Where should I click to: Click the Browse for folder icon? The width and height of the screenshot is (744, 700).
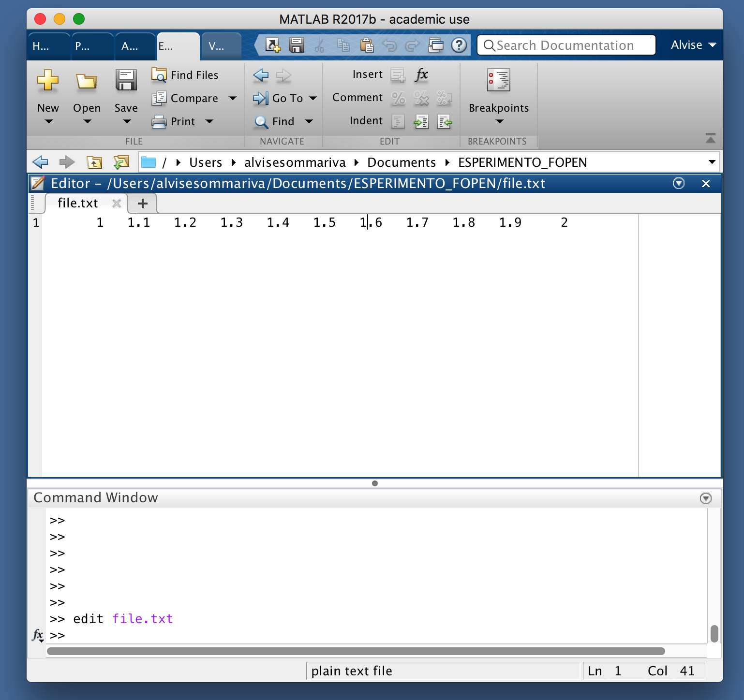click(121, 162)
